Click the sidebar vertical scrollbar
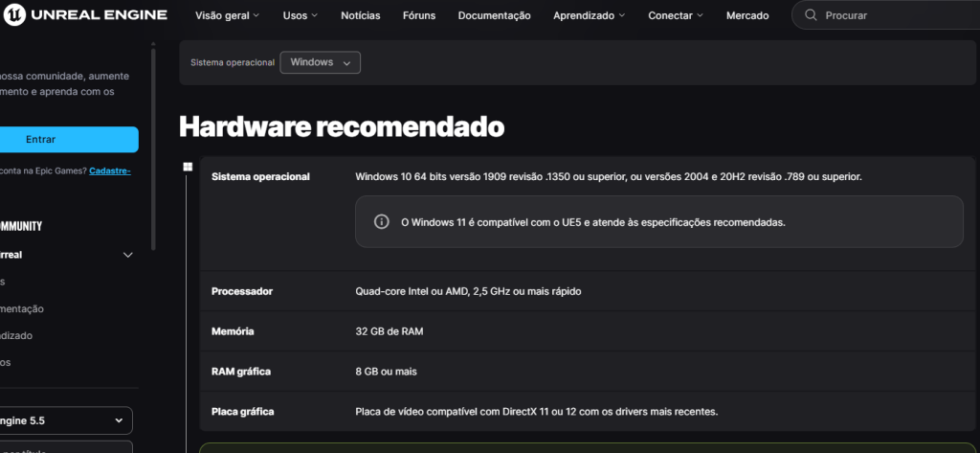 [153, 147]
